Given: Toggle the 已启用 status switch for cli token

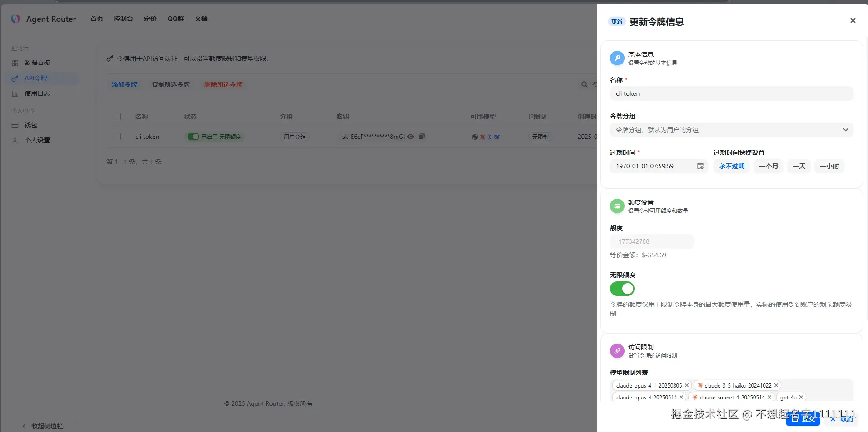Looking at the screenshot, I should click(x=193, y=137).
